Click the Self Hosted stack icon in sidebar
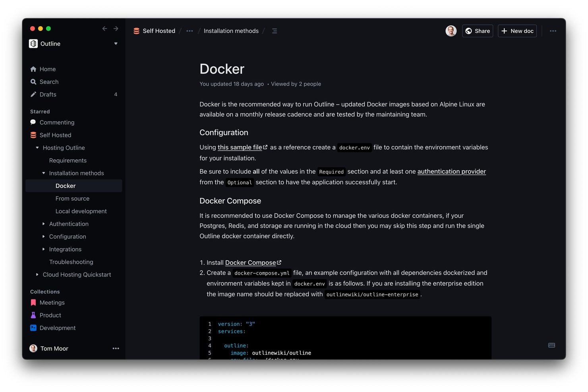The image size is (588, 392). (33, 135)
